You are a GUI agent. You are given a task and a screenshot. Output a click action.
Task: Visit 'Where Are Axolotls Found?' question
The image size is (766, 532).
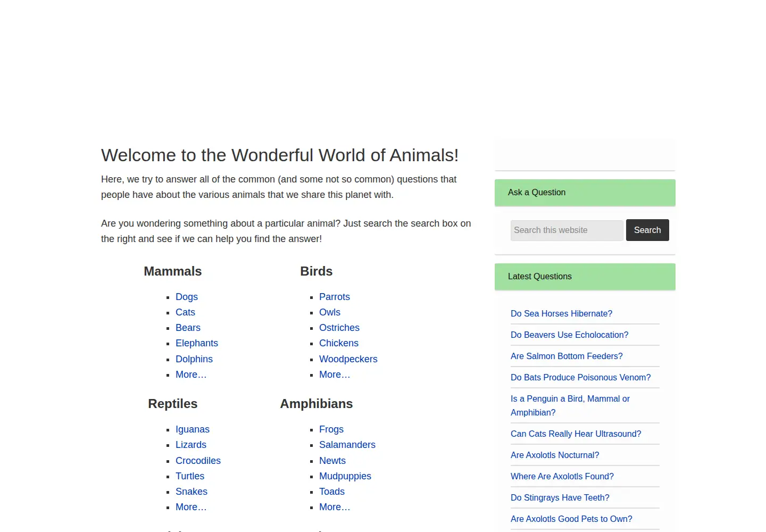[562, 476]
